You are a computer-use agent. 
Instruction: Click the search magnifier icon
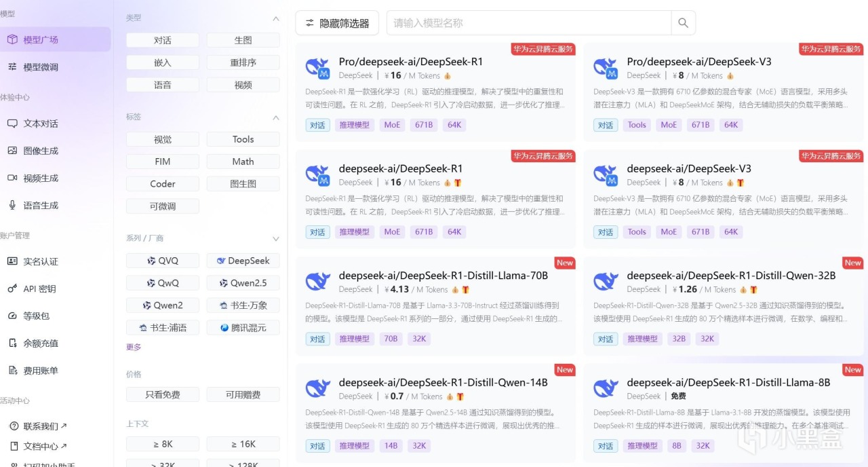pyautogui.click(x=683, y=23)
